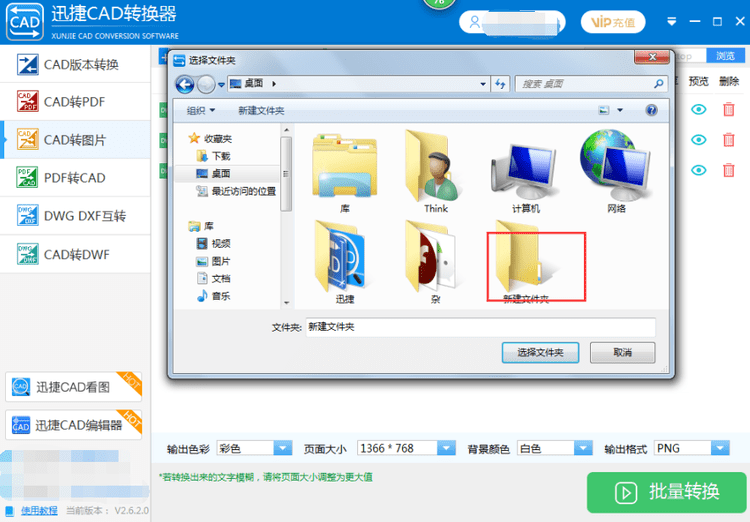Screen dimensions: 750x522
Task: Select the 杂 folder icon
Action: coord(434,262)
